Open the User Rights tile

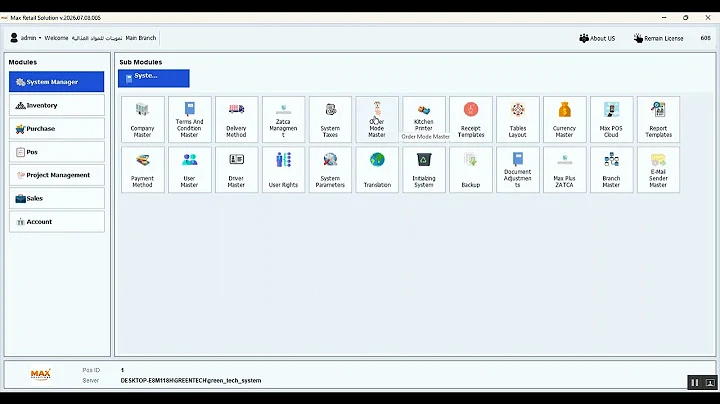point(283,169)
